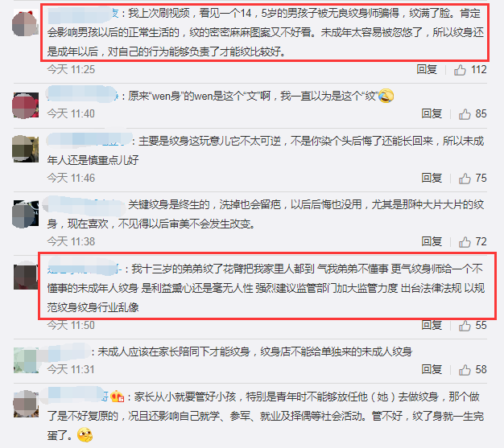Screen dimensions: 504x448
Task: Reply to the 11:38 comment
Action: (432, 241)
